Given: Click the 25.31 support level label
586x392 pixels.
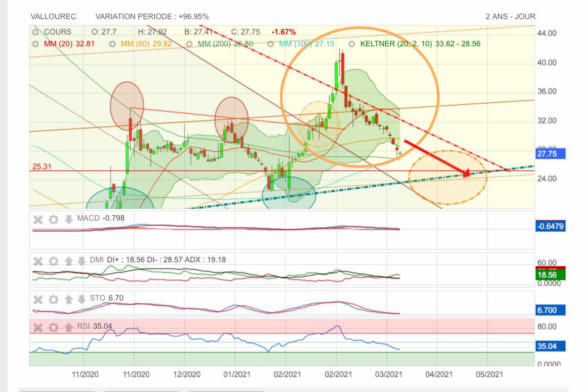Looking at the screenshot, I should tap(42, 167).
